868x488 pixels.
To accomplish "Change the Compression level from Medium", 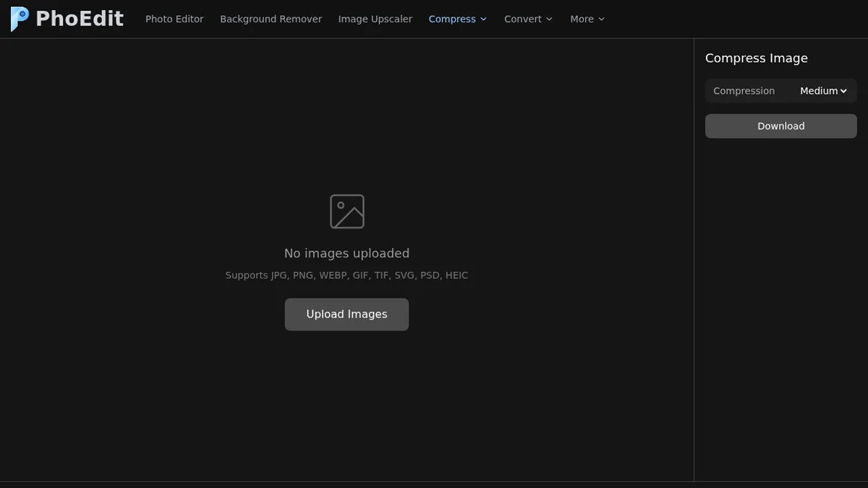I will [823, 91].
